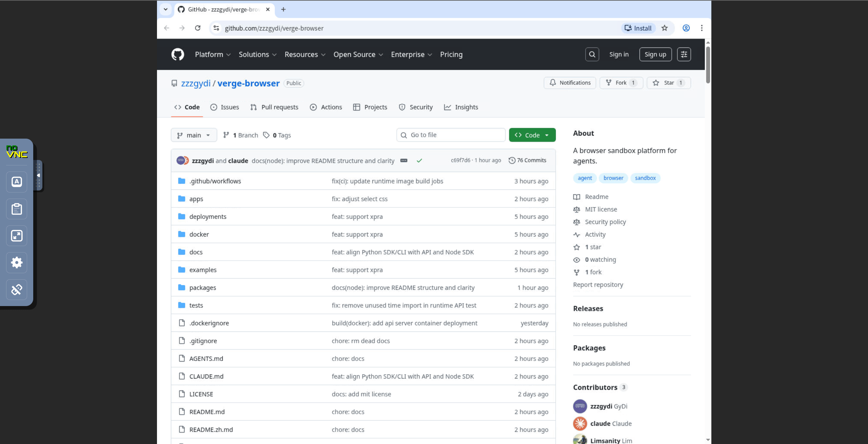Open the Security policy link

(605, 222)
